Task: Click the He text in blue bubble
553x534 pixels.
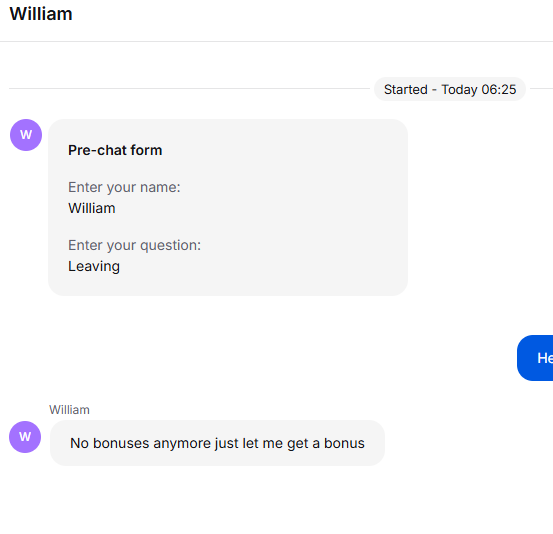Action: click(x=545, y=358)
